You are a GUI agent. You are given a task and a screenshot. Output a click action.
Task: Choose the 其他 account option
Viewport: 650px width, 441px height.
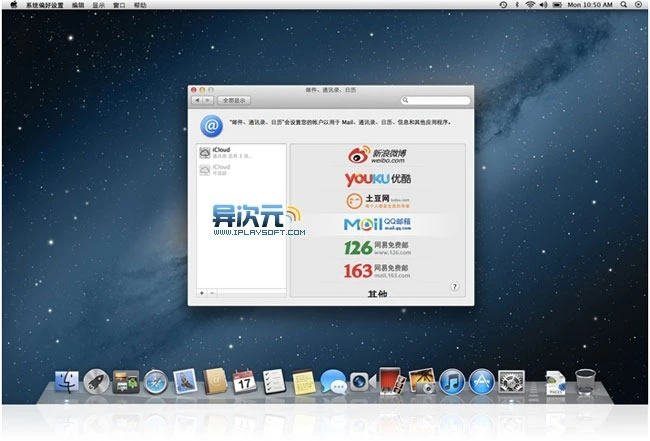tap(378, 293)
